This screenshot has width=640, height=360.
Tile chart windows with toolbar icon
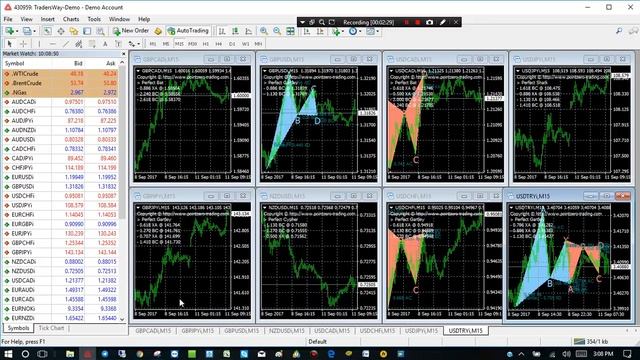coord(290,31)
